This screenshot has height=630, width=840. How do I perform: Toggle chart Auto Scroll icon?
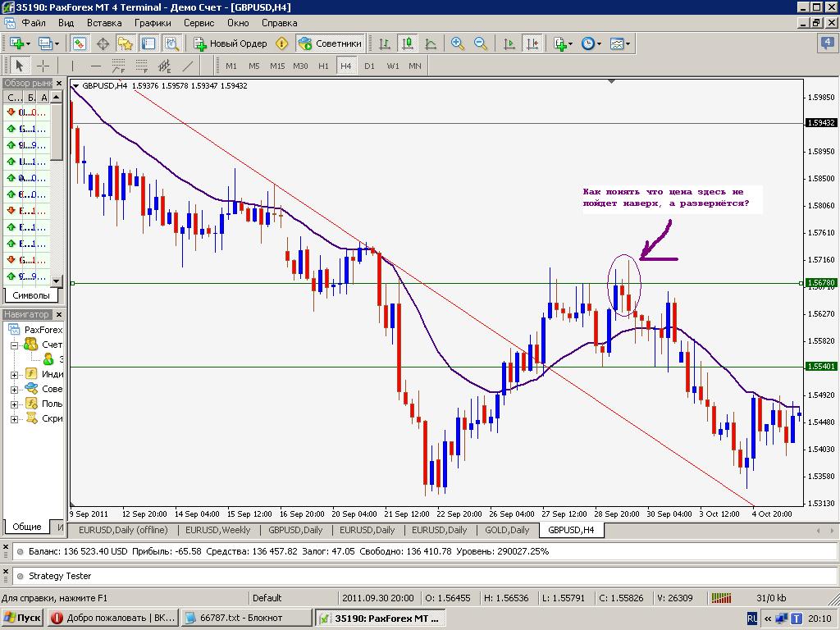(x=509, y=43)
